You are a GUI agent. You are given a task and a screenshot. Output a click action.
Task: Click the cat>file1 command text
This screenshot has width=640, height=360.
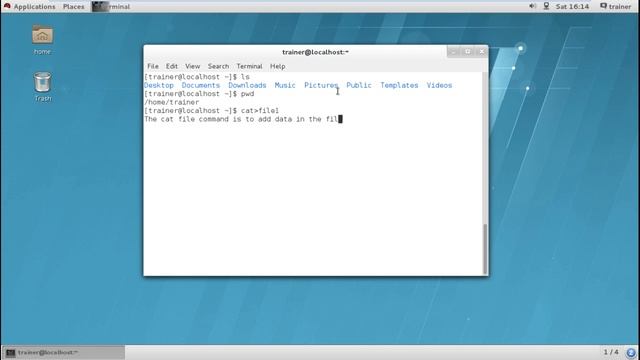click(260, 111)
